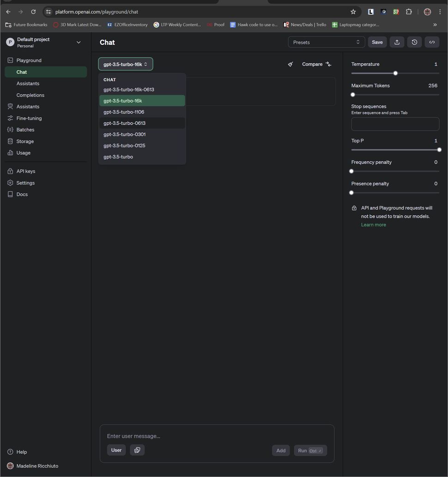Open Compare mode with arrows icon

click(x=316, y=64)
